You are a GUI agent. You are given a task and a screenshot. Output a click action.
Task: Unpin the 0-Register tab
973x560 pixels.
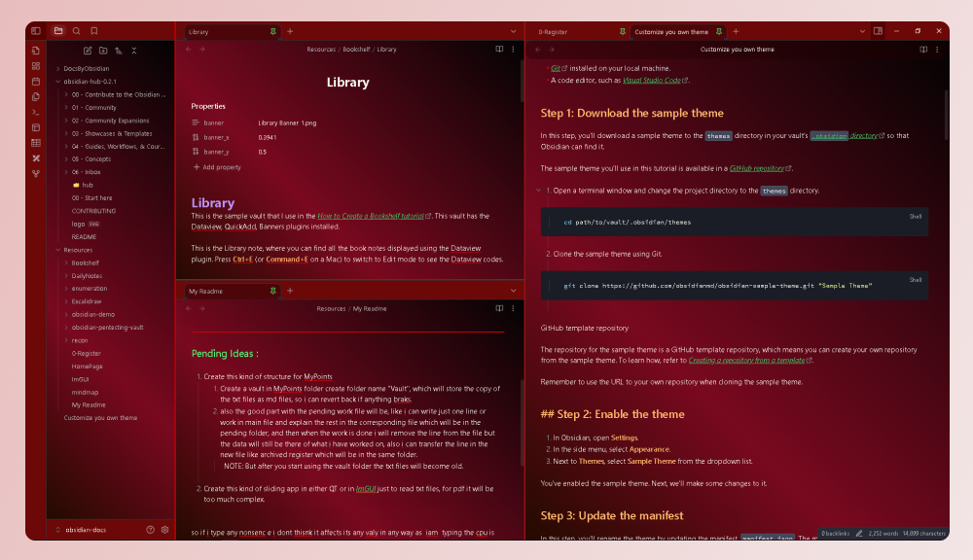[x=623, y=32]
